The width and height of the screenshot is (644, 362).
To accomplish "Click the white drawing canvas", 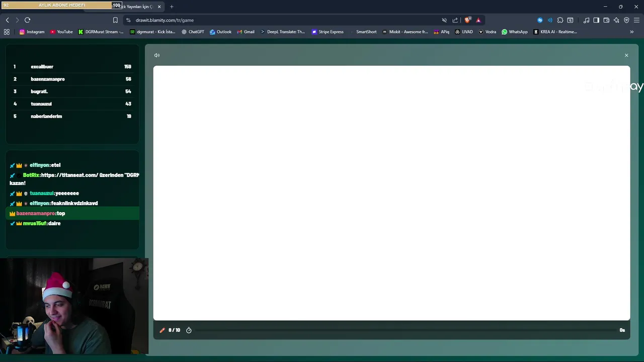I will pyautogui.click(x=391, y=193).
